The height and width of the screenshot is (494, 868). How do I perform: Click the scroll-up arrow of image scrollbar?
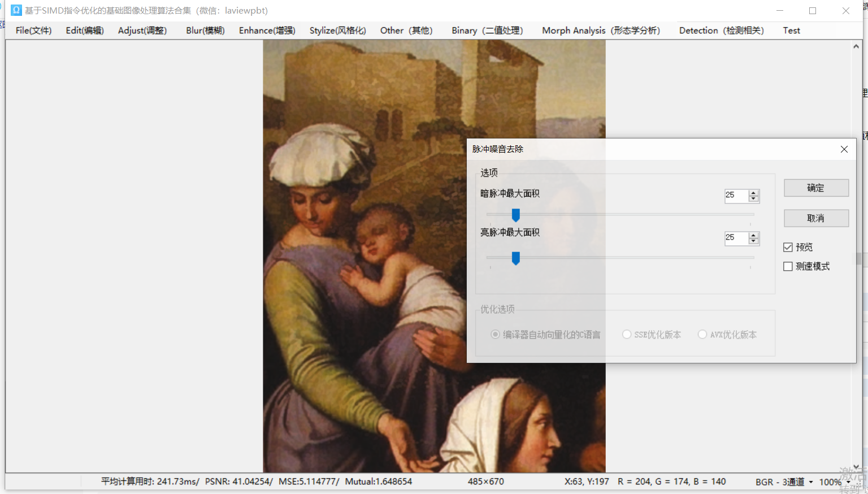tap(856, 46)
